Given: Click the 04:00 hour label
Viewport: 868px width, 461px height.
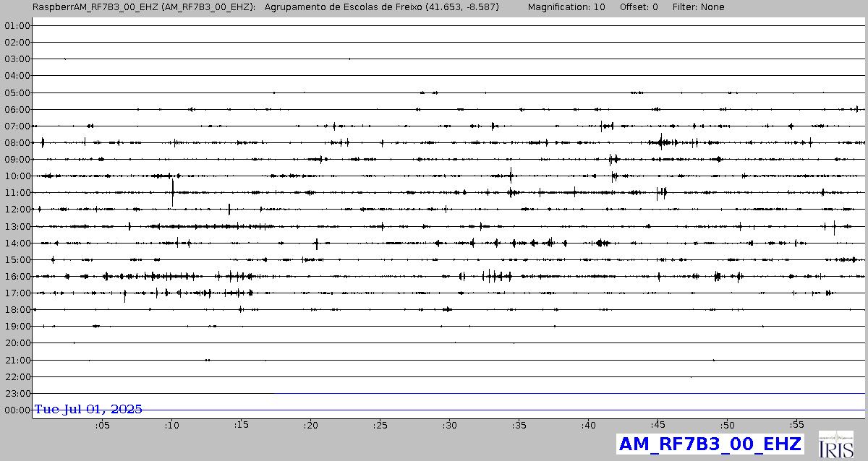Looking at the screenshot, I should click(x=17, y=75).
